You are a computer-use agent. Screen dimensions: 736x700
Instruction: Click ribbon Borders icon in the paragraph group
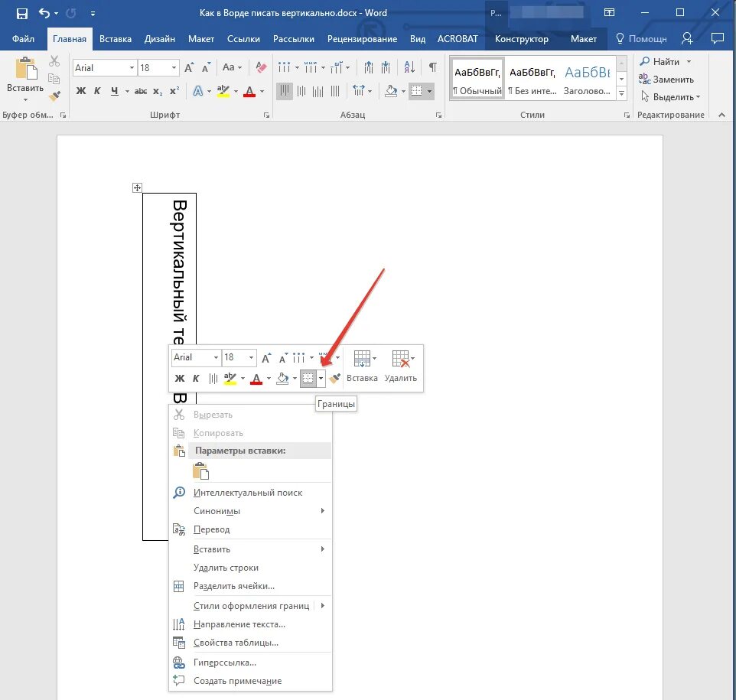[x=416, y=91]
